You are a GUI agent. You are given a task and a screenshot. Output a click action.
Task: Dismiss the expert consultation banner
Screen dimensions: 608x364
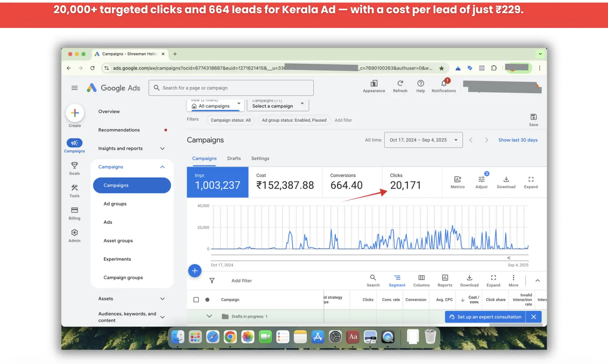534,317
